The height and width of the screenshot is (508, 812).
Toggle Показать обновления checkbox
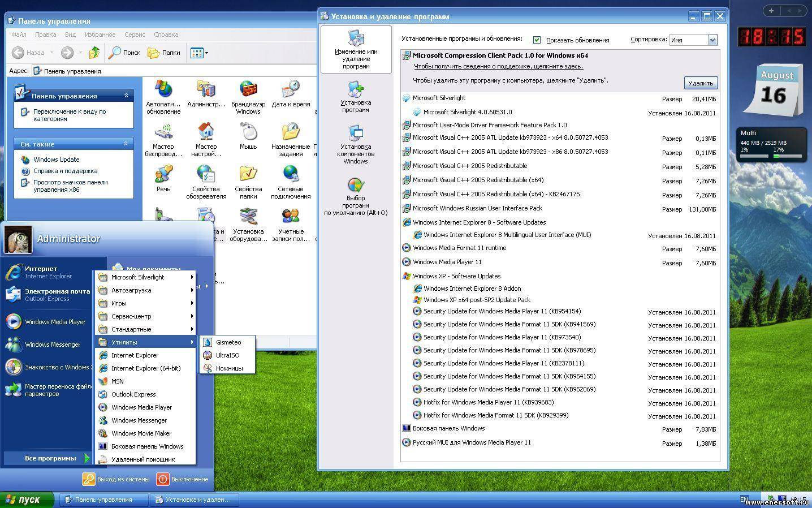click(x=537, y=40)
